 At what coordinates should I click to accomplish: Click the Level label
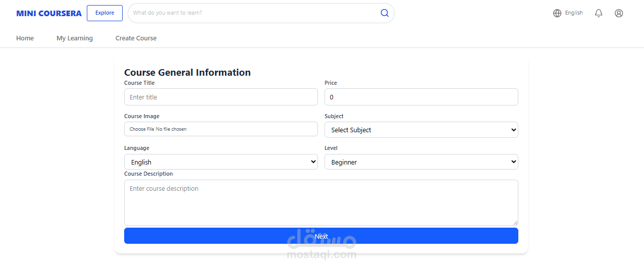(331, 148)
